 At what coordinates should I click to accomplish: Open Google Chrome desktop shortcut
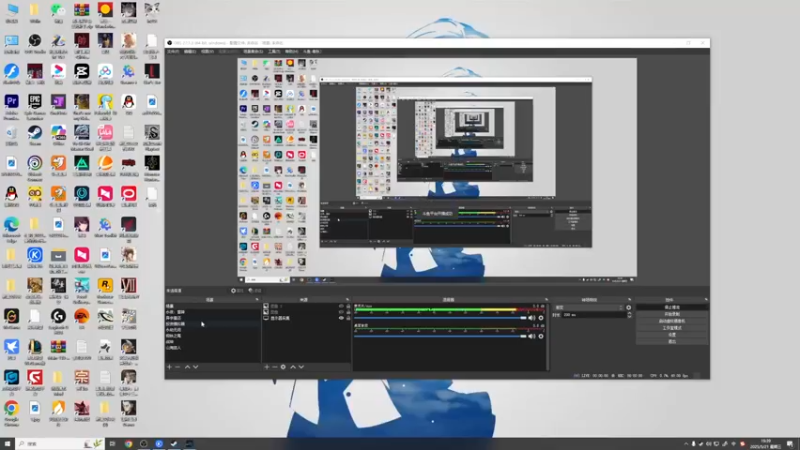(x=11, y=411)
